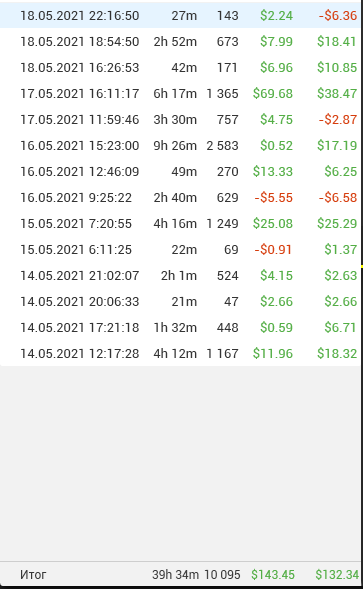Click the 1 249 hands count

[x=222, y=223]
